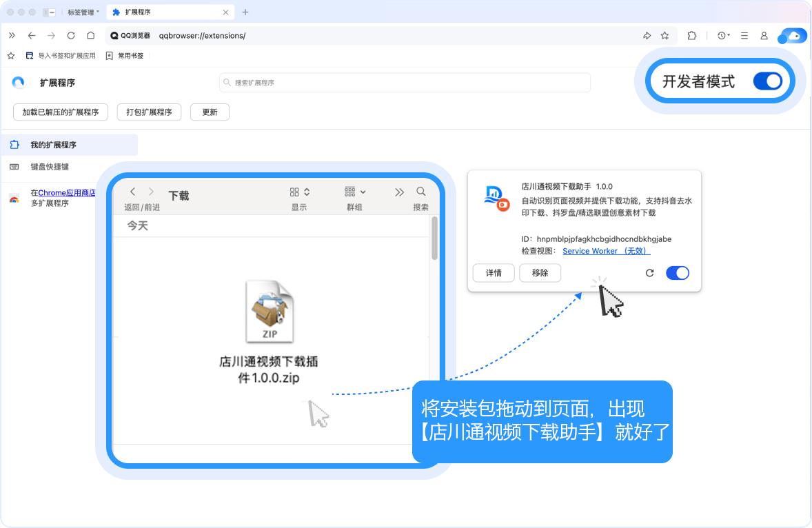Click Finder forward chevron in 下载 window
This screenshot has width=812, height=528.
coord(151,192)
